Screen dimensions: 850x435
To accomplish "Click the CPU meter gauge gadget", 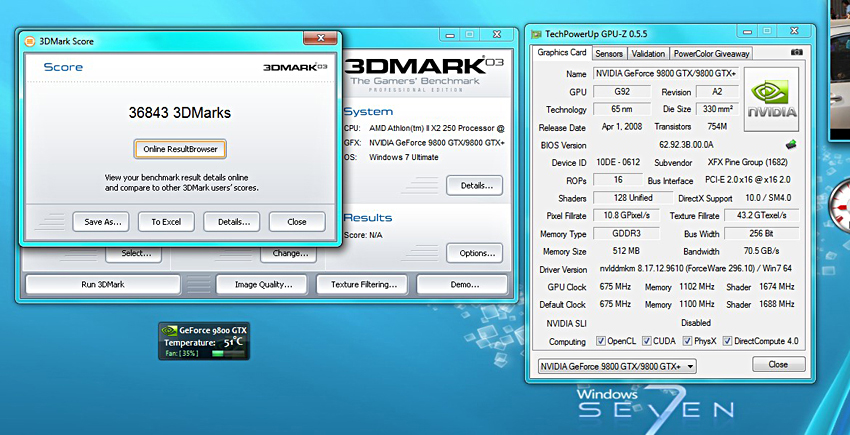I will coord(839,208).
